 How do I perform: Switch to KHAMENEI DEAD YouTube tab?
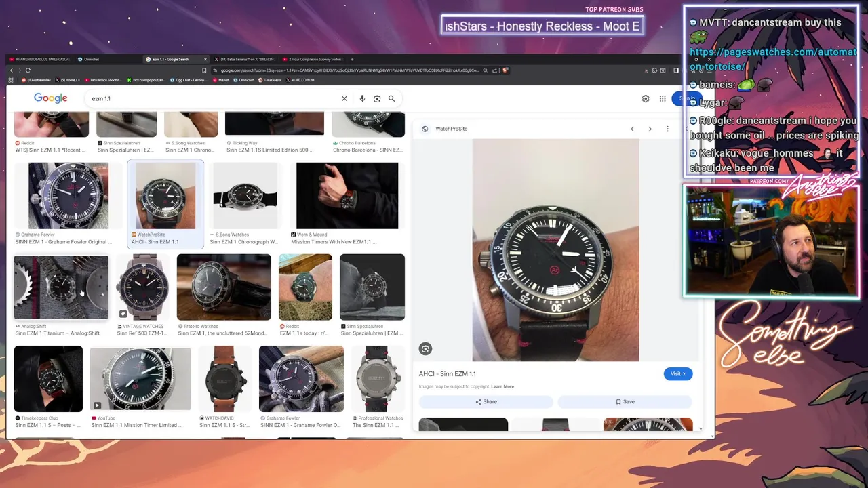click(x=39, y=60)
